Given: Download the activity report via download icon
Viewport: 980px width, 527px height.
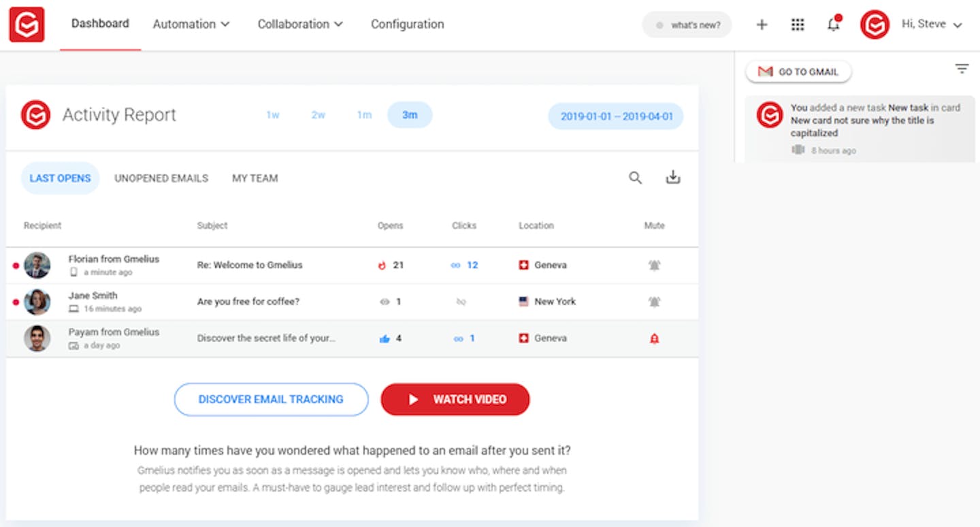Looking at the screenshot, I should [x=673, y=178].
